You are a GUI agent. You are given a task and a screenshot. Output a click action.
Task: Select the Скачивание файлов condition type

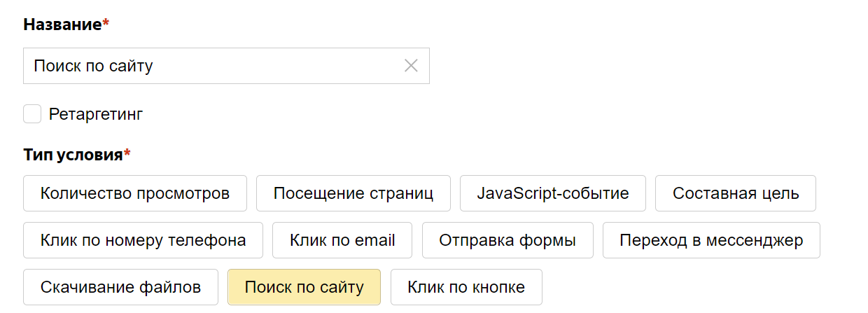pyautogui.click(x=121, y=287)
